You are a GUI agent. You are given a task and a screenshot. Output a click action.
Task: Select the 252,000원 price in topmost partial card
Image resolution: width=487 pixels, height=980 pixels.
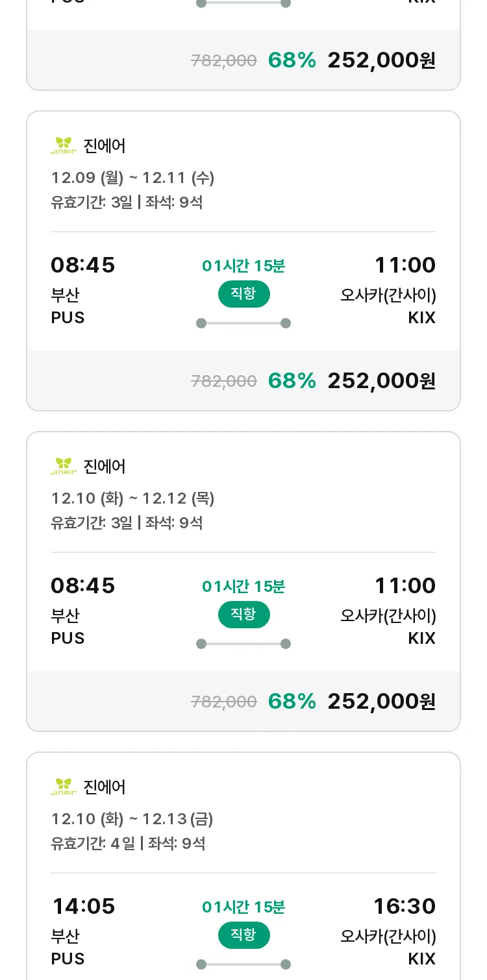click(381, 60)
